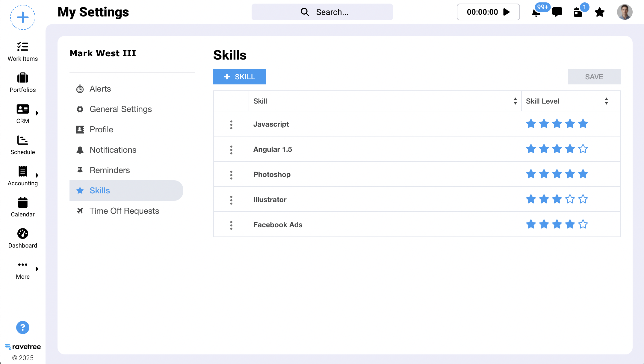This screenshot has width=644, height=364.
Task: Start the timer play button
Action: pos(507,12)
